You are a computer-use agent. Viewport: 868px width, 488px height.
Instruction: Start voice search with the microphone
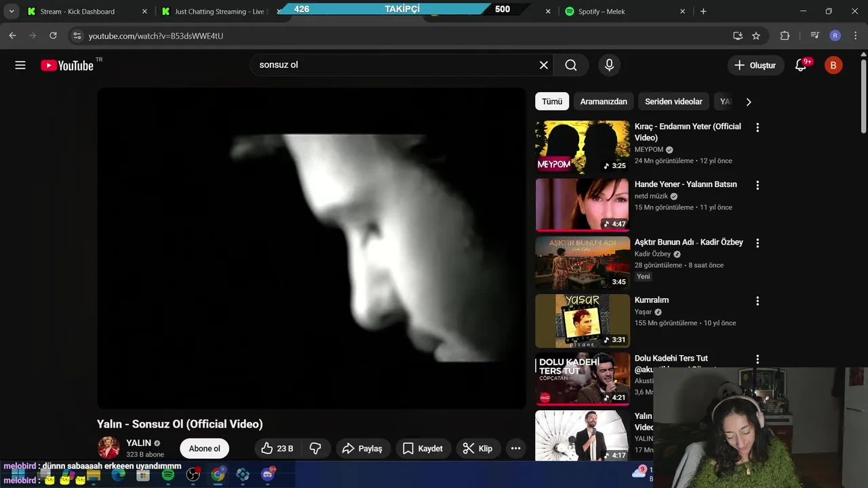pyautogui.click(x=609, y=65)
